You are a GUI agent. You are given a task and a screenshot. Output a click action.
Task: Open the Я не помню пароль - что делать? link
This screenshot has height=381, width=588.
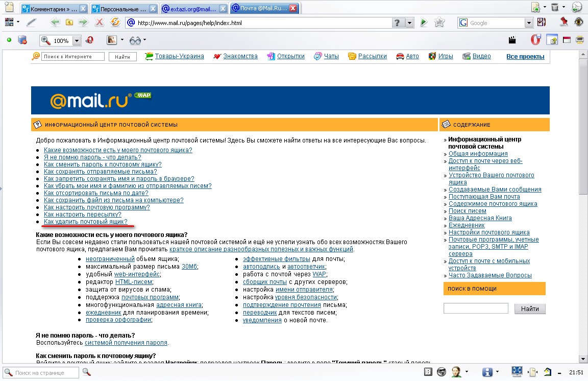click(92, 157)
